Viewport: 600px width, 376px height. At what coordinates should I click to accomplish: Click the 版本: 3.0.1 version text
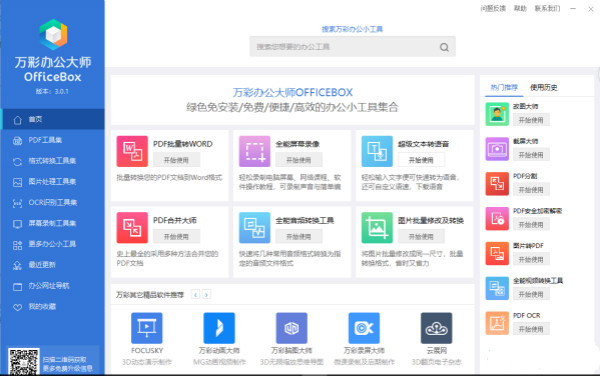(52, 91)
